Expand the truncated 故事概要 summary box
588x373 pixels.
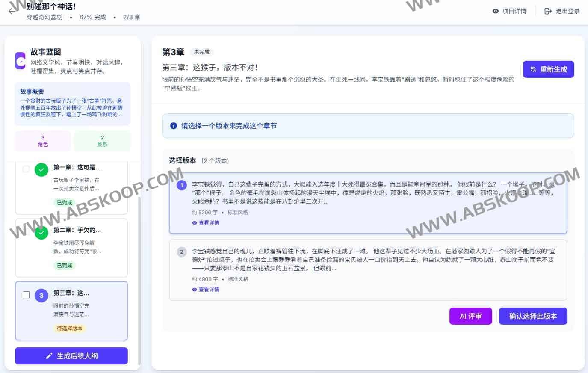pos(72,104)
